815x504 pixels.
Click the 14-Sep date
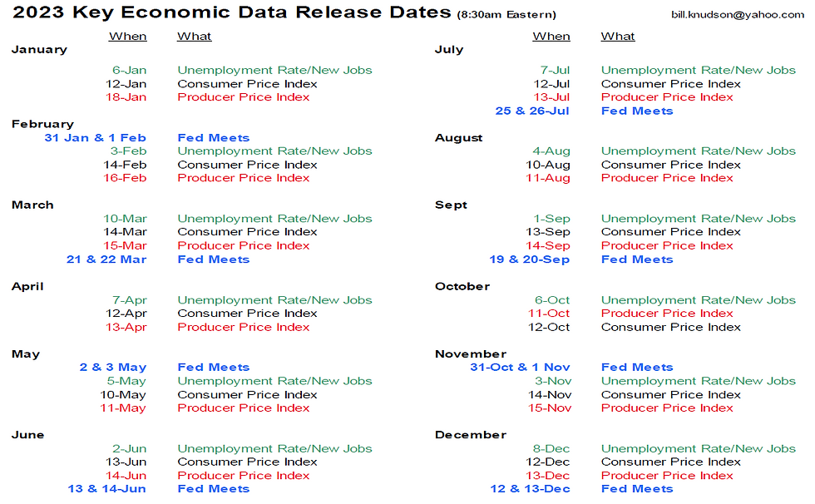coord(548,246)
